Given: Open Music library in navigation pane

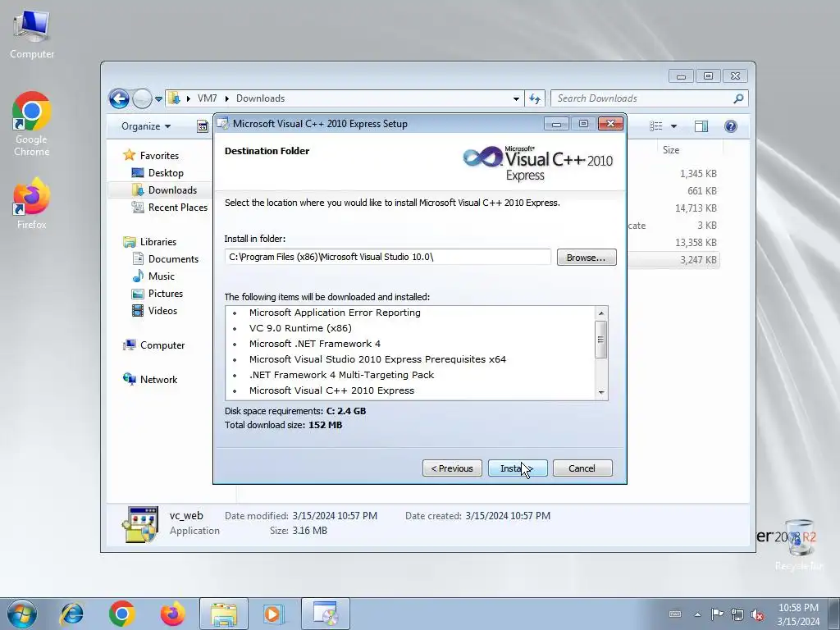Looking at the screenshot, I should (x=162, y=276).
